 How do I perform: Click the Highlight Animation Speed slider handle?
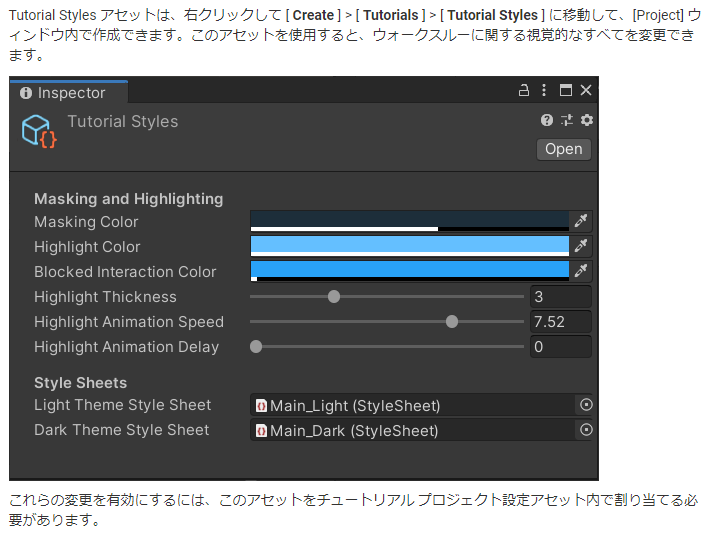coord(452,321)
